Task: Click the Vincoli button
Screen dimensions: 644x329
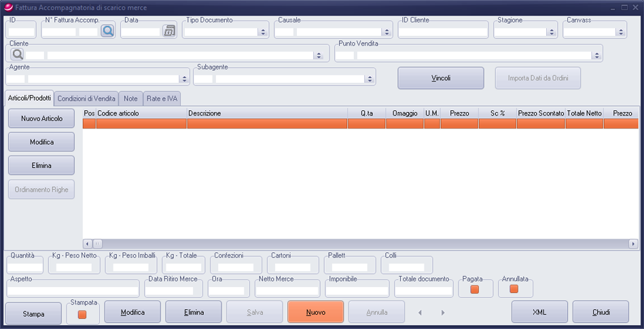Action: click(x=440, y=78)
